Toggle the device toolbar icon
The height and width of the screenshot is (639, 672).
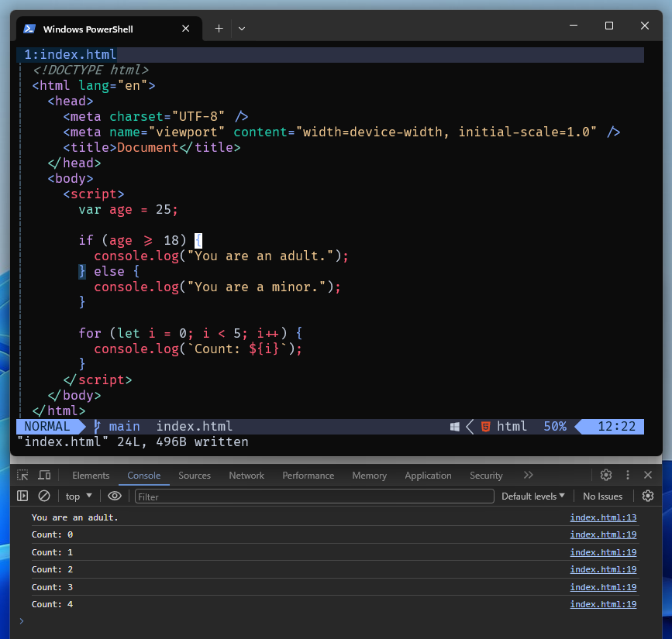(44, 475)
